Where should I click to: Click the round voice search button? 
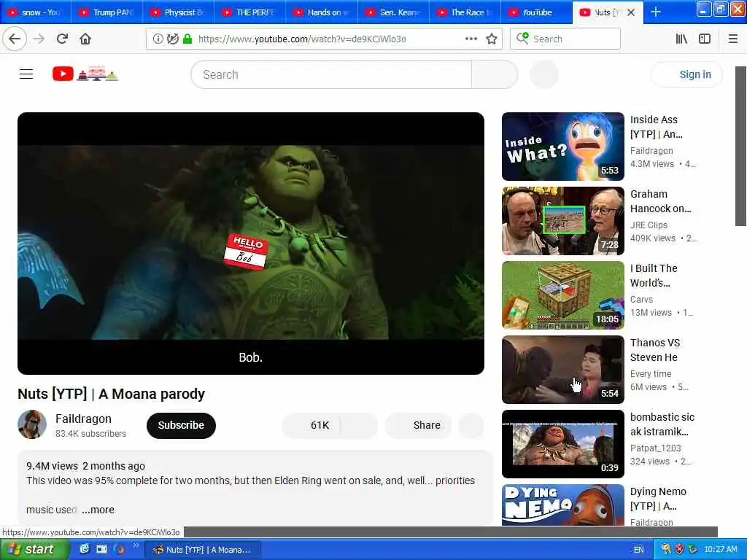[544, 74]
